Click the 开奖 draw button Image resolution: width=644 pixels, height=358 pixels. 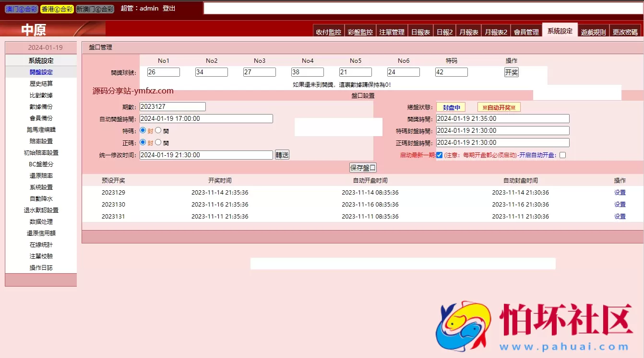click(511, 71)
